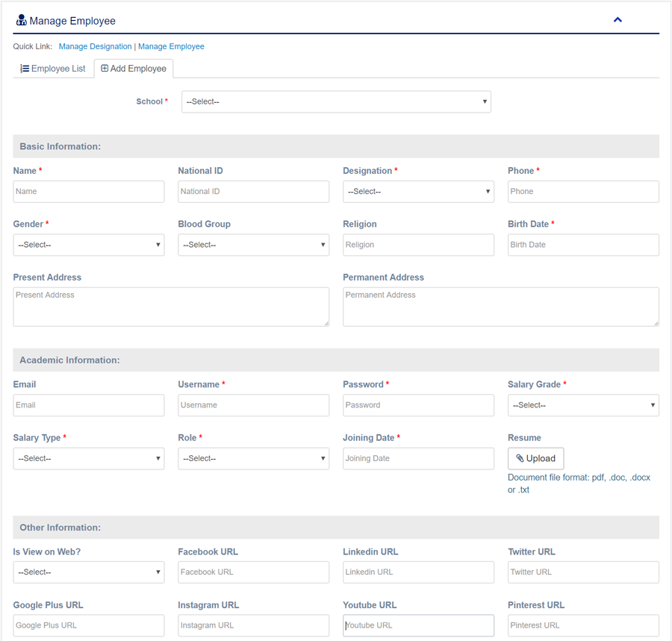Open the Manage Designation quick link
The width and height of the screenshot is (672, 641).
point(95,46)
